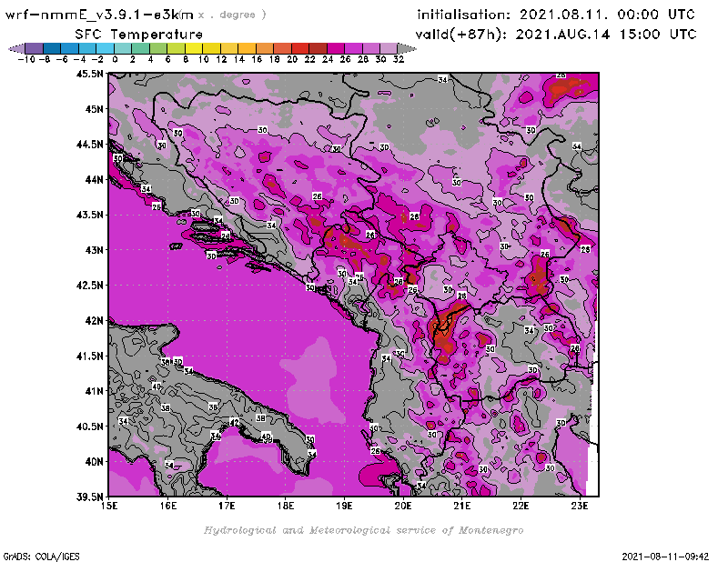
Task: Click the 16E longitude label
Action: point(167,506)
